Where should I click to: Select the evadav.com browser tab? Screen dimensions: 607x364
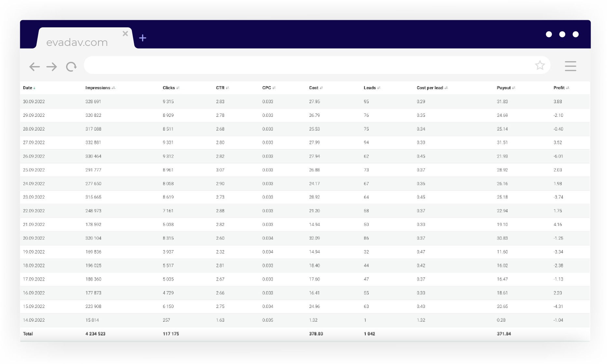[77, 42]
